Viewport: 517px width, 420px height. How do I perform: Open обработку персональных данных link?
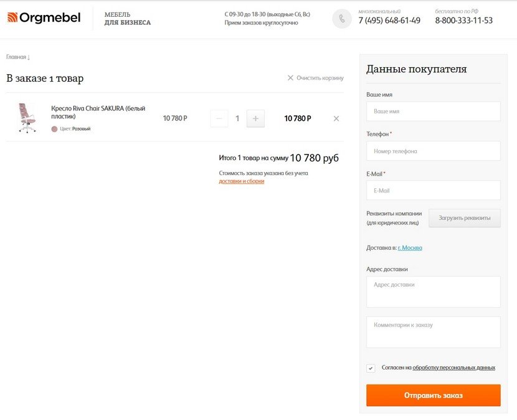(453, 368)
